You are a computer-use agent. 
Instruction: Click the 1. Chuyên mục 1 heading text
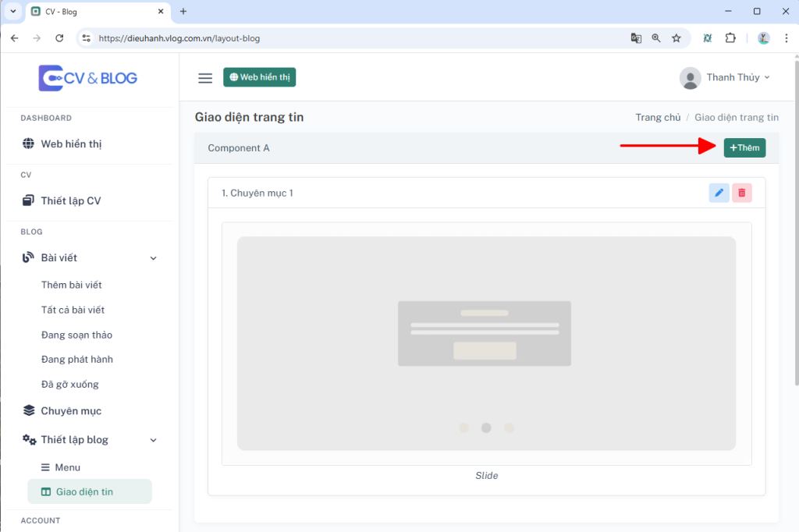pos(257,193)
